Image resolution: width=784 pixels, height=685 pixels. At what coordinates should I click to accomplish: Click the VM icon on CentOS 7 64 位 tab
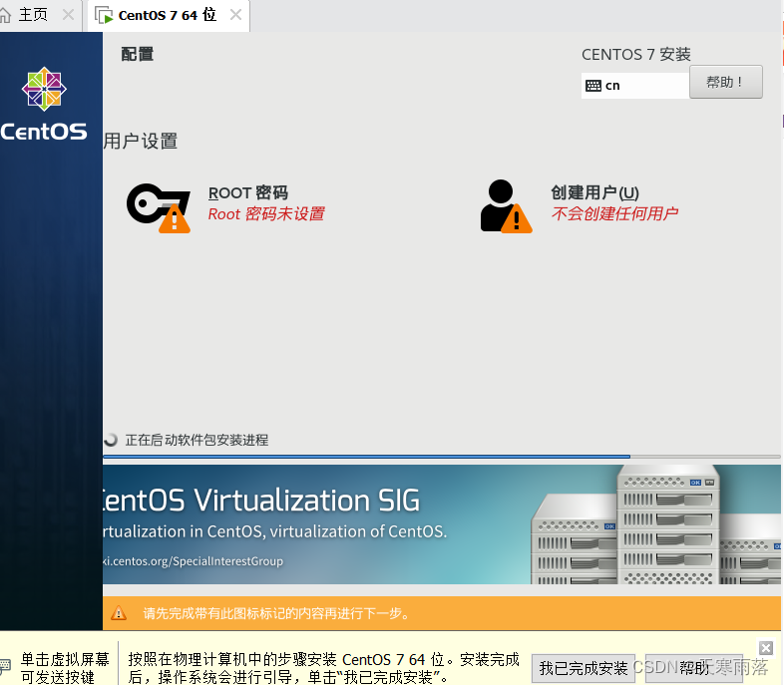[x=104, y=15]
